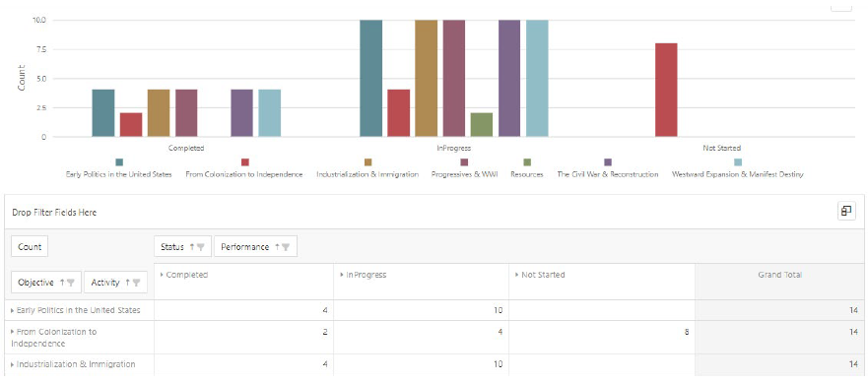Image resolution: width=868 pixels, height=383 pixels.
Task: Click the filter icon on Status field
Action: (x=202, y=247)
